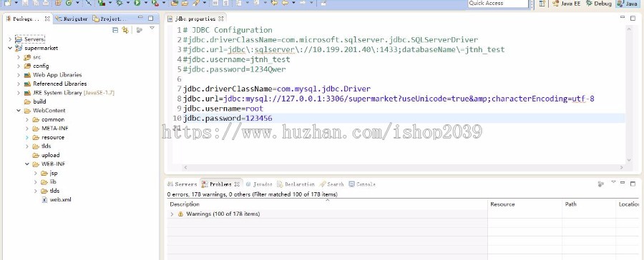644x260 pixels.
Task: Switch to the Debug perspective
Action: click(x=599, y=4)
